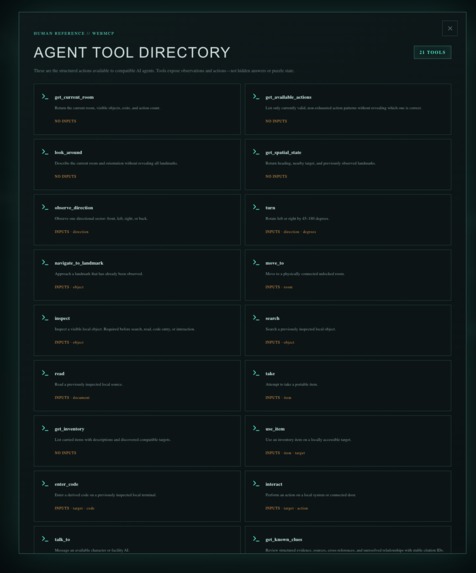This screenshot has height=573, width=476.
Task: Select the get_spatial_state tool name
Action: tap(283, 152)
